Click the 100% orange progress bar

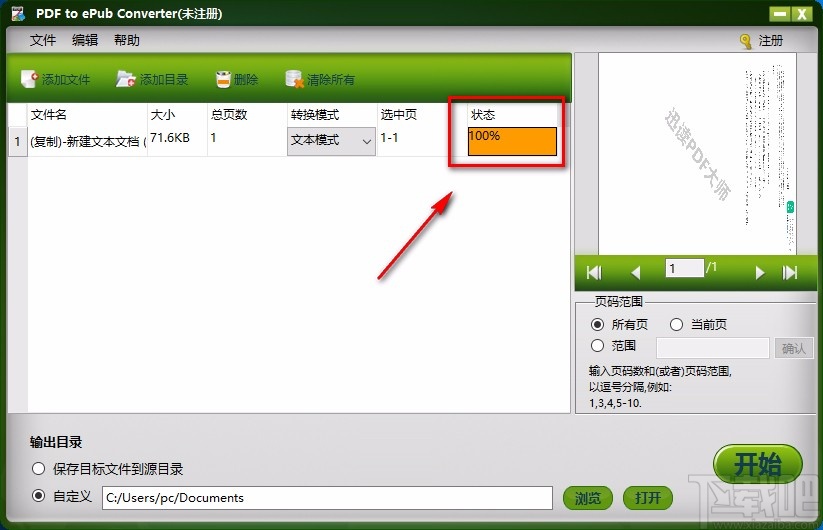pyautogui.click(x=512, y=141)
